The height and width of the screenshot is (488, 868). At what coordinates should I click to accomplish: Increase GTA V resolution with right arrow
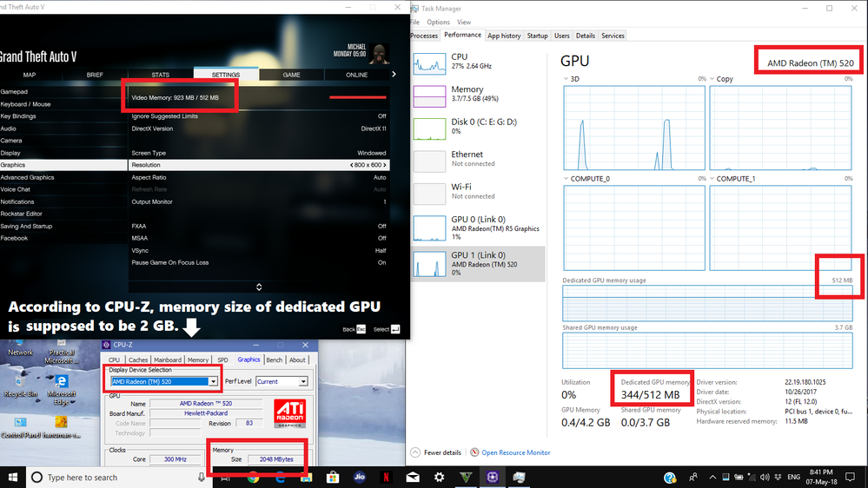(x=385, y=165)
